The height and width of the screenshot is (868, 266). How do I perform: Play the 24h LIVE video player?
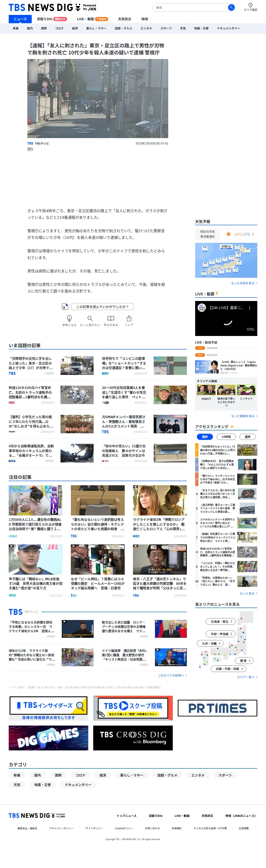coord(226,318)
